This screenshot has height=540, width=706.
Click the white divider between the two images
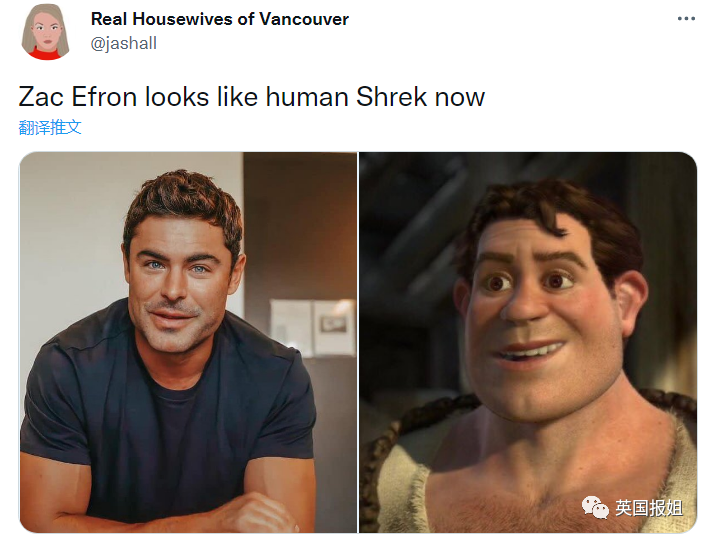click(x=358, y=343)
